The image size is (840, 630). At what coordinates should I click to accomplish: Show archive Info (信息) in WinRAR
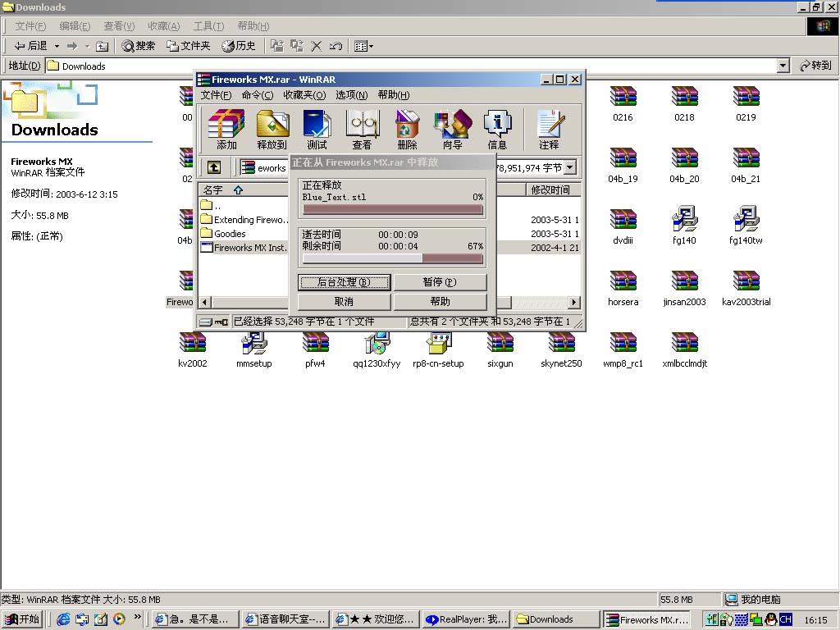click(x=497, y=129)
